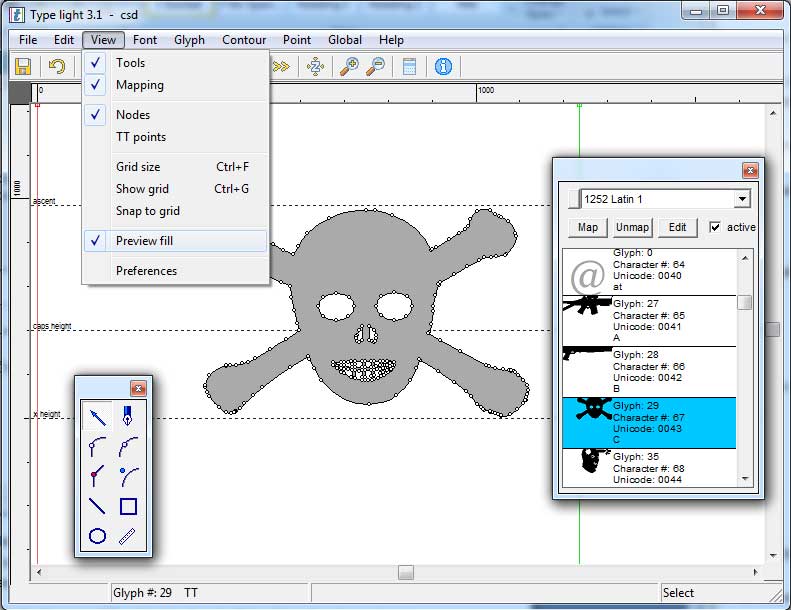Click the Unmap button
The image size is (791, 610).
(x=632, y=227)
